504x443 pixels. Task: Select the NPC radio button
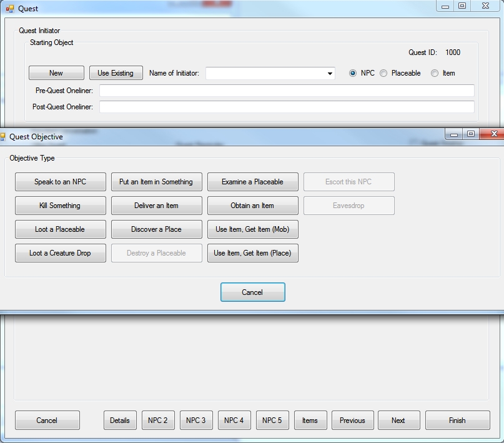pyautogui.click(x=353, y=73)
